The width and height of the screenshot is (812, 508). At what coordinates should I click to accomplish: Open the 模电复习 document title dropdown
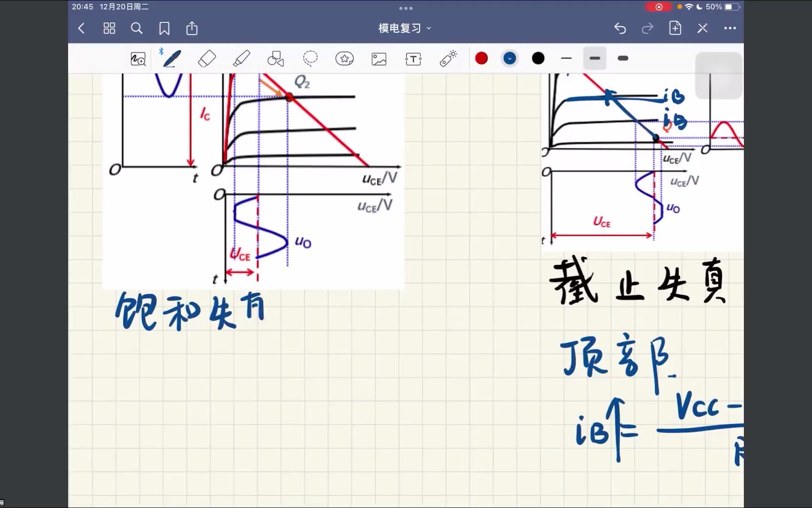(x=405, y=28)
